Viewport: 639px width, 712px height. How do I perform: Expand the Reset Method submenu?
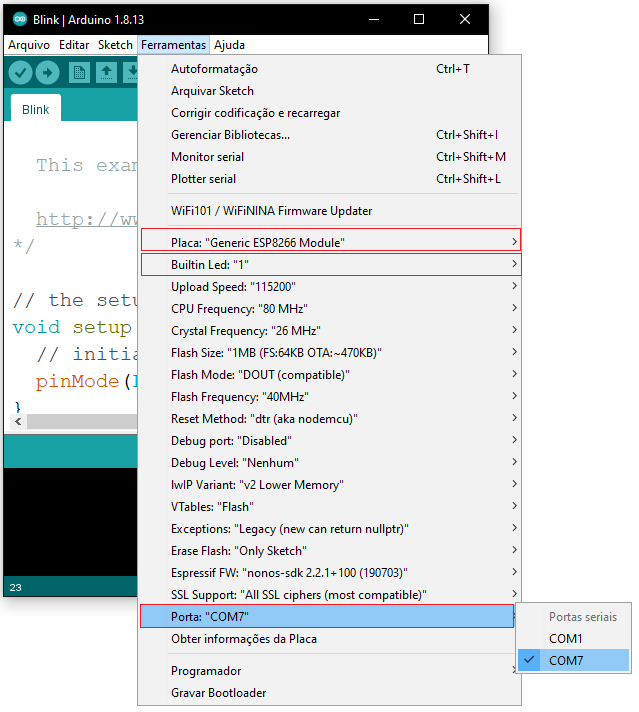pyautogui.click(x=330, y=419)
